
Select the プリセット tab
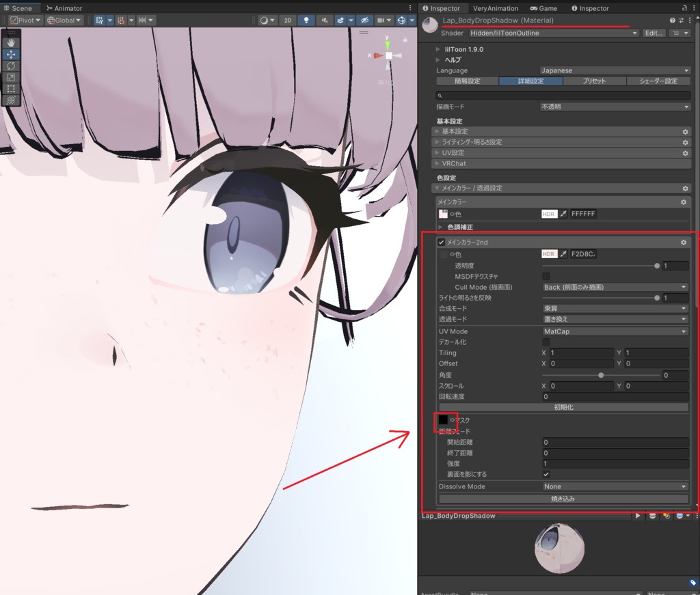coord(594,81)
